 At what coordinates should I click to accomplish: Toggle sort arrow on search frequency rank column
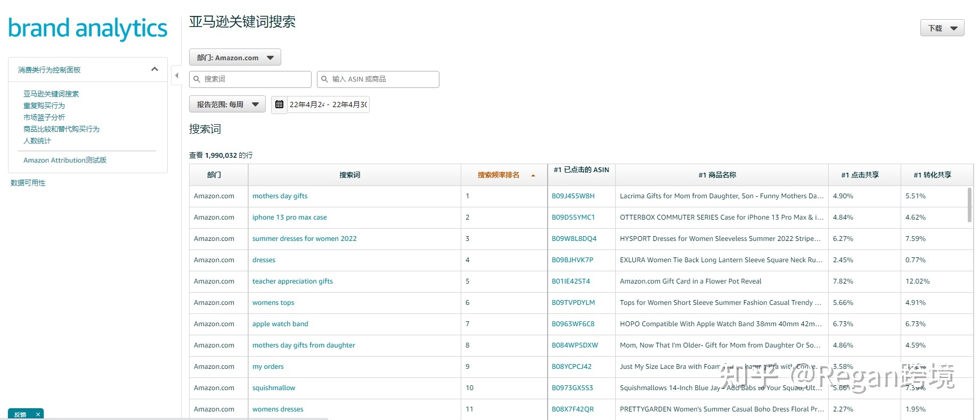533,175
